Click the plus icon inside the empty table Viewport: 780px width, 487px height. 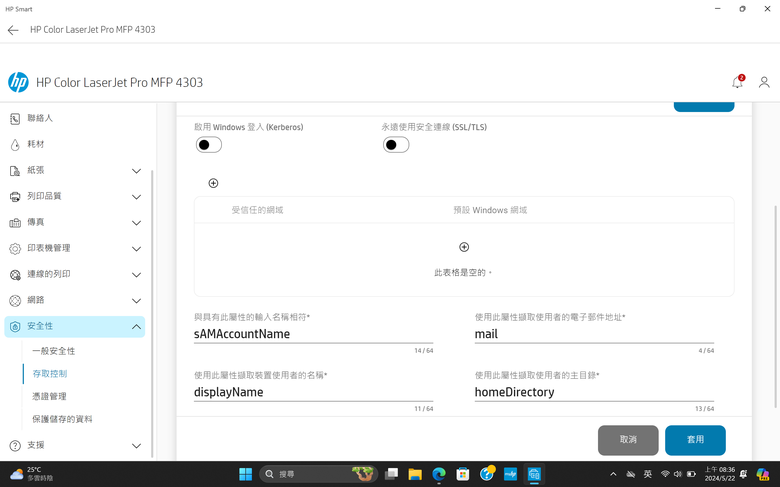464,247
